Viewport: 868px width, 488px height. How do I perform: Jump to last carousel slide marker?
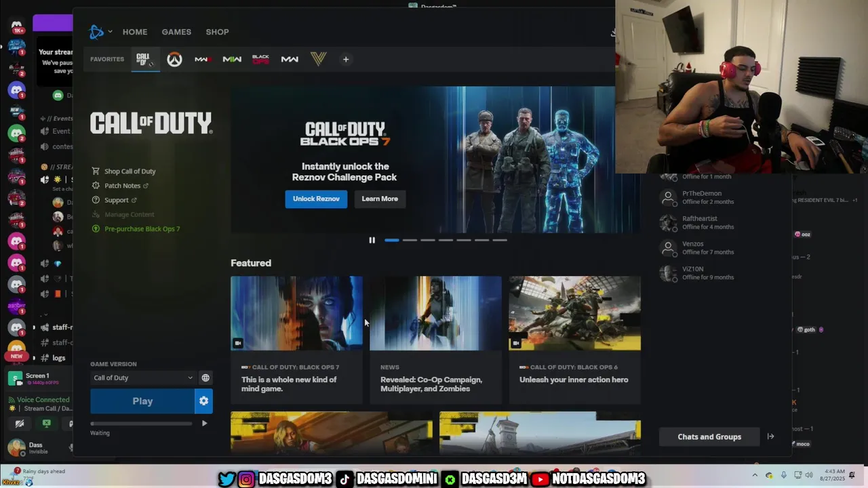pyautogui.click(x=500, y=240)
